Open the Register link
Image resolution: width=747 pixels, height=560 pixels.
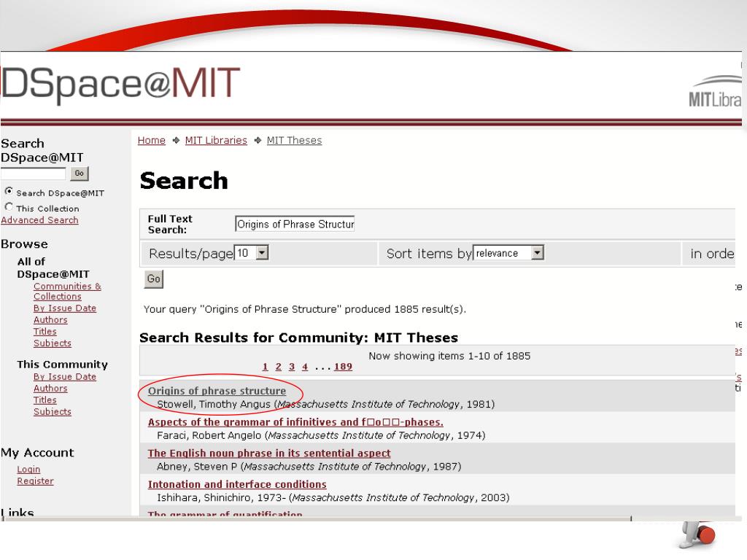pos(35,481)
